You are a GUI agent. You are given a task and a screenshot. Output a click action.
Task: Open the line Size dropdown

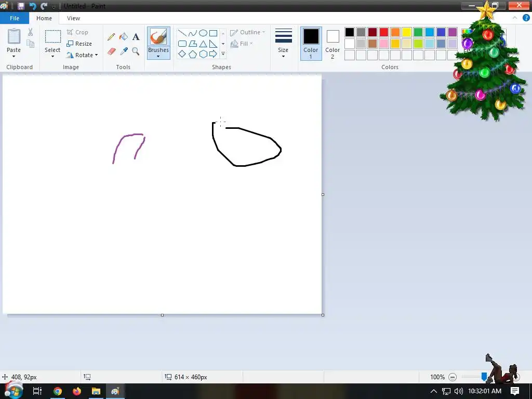pos(283,43)
